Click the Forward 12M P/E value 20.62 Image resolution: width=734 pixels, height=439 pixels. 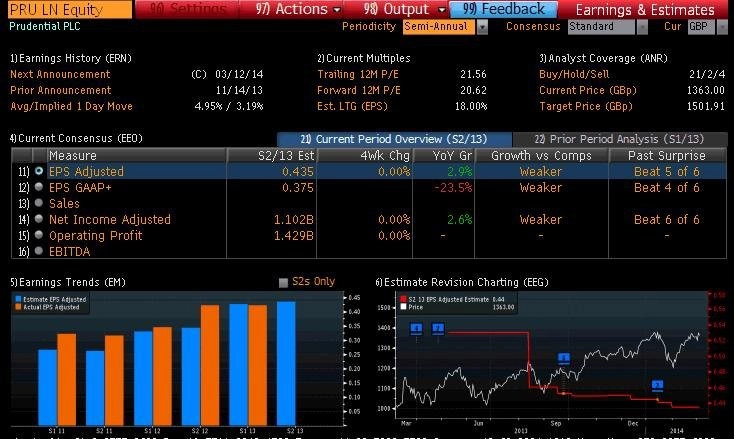tap(473, 90)
